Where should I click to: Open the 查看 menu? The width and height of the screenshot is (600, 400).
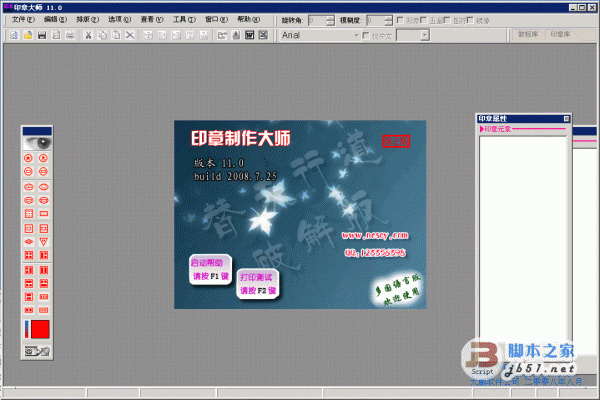(152, 20)
